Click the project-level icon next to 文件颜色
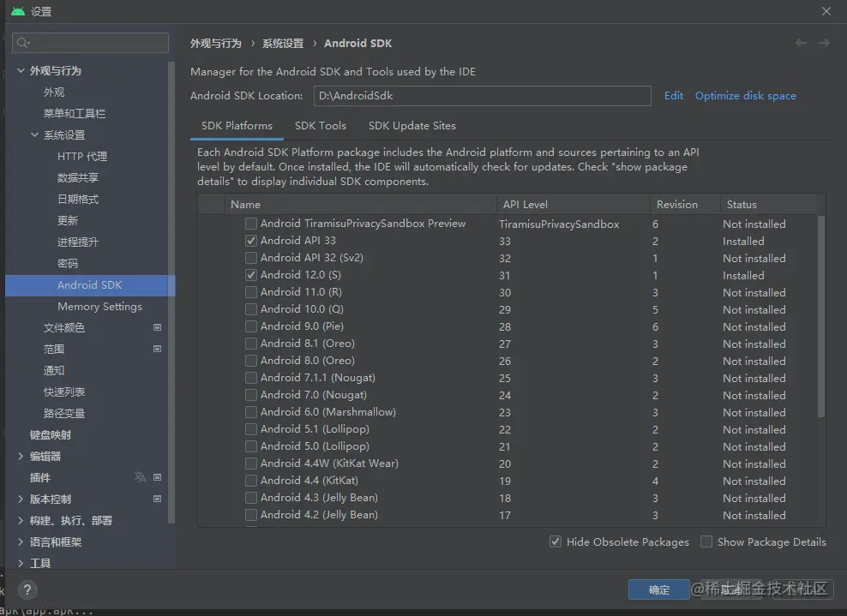 [x=157, y=327]
